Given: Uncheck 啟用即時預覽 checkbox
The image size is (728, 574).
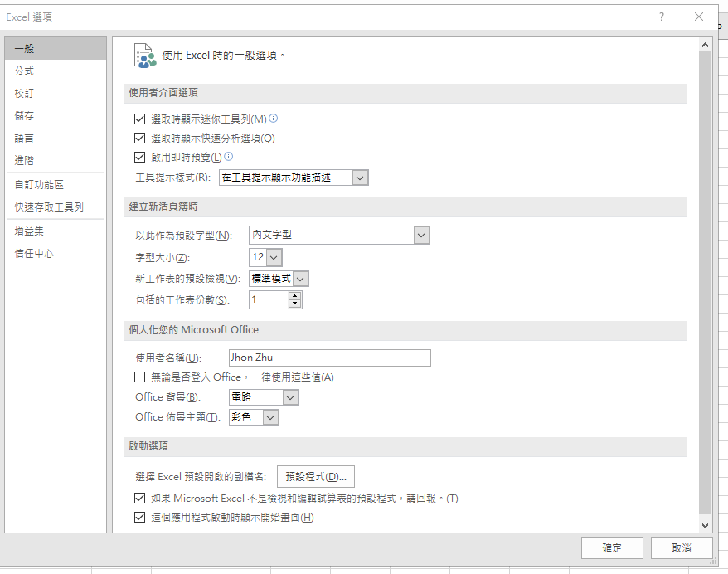Looking at the screenshot, I should coord(139,158).
